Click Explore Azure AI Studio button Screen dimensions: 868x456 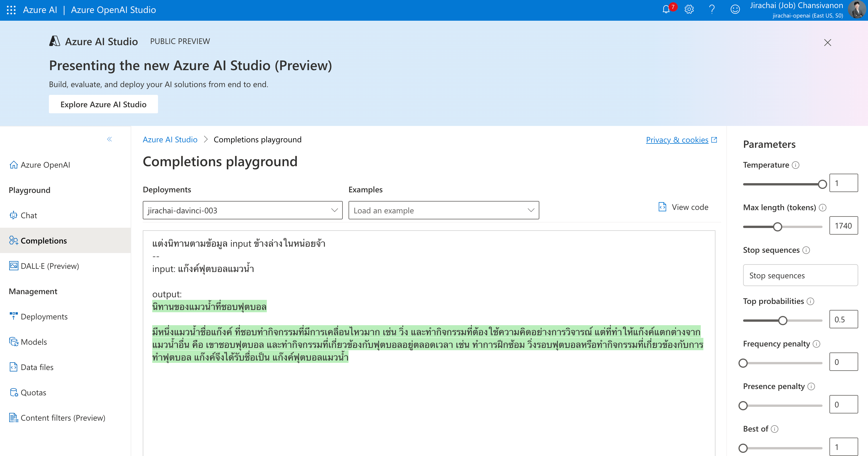(103, 104)
